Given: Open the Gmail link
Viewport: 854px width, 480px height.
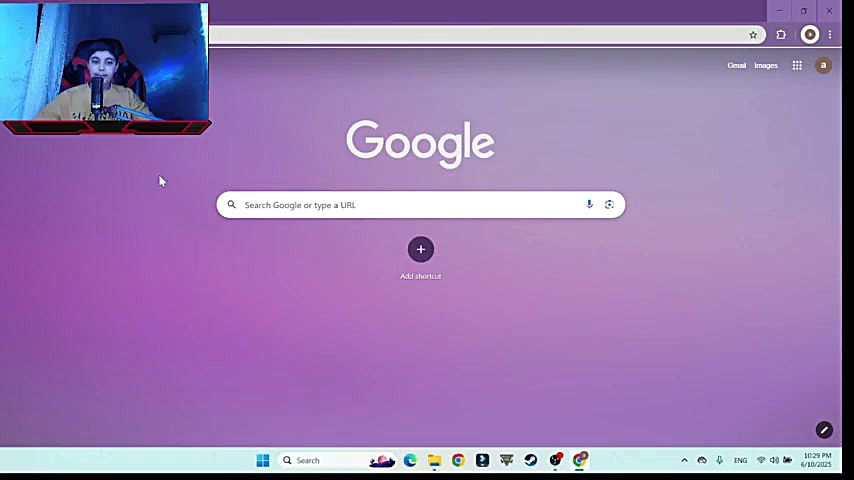Looking at the screenshot, I should [736, 65].
